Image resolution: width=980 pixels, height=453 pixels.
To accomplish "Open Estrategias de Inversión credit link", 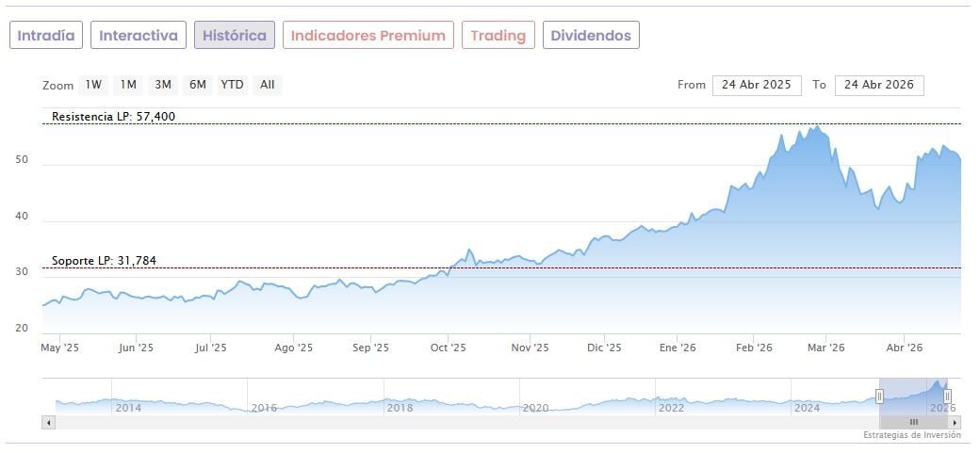I will coord(911,435).
